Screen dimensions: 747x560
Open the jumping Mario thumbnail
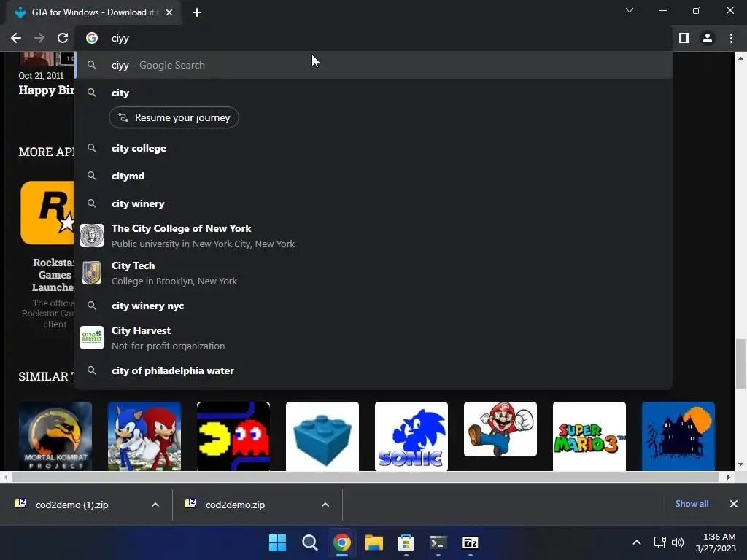pos(500,429)
